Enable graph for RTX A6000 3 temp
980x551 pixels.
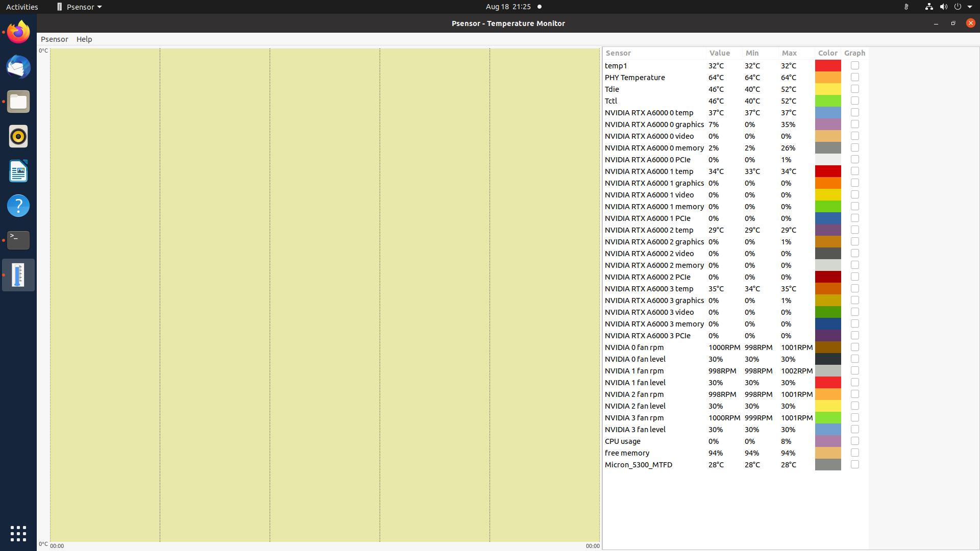855,288
